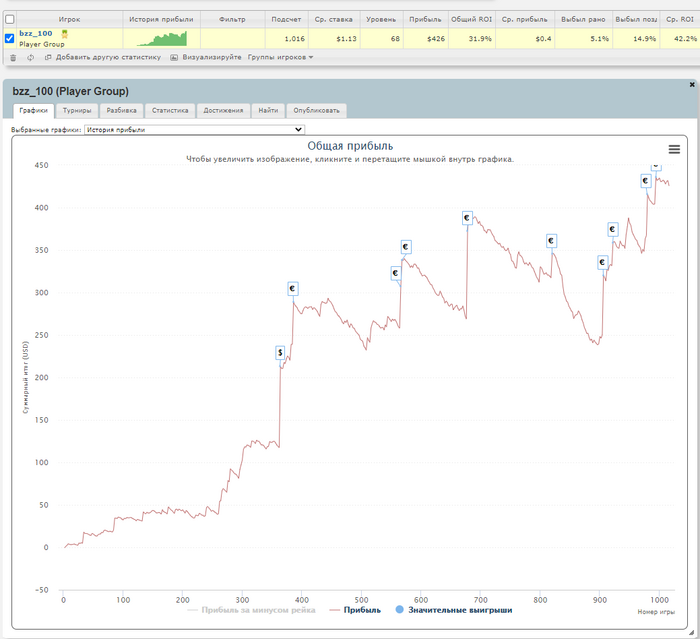Click the Общая прибыль chart title
The width and height of the screenshot is (700, 639).
350,146
